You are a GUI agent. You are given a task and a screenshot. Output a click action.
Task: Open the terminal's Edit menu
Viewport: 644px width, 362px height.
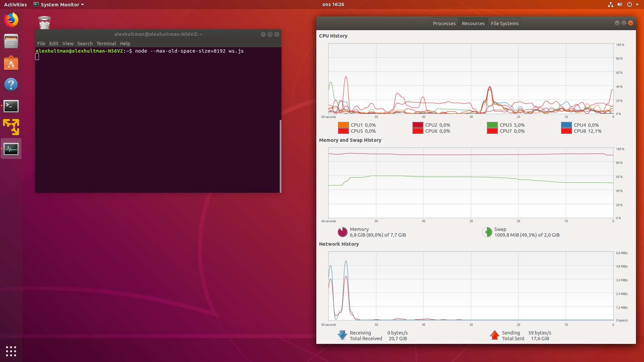pyautogui.click(x=54, y=44)
